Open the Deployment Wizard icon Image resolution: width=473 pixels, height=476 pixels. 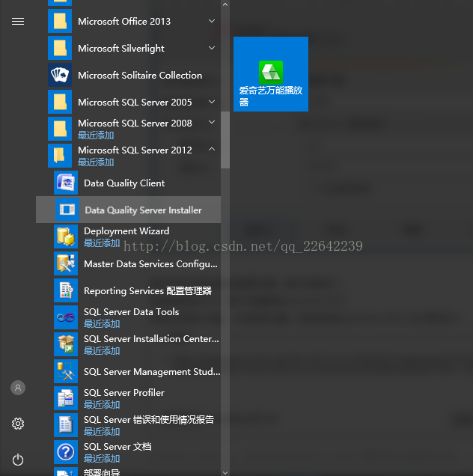66,237
